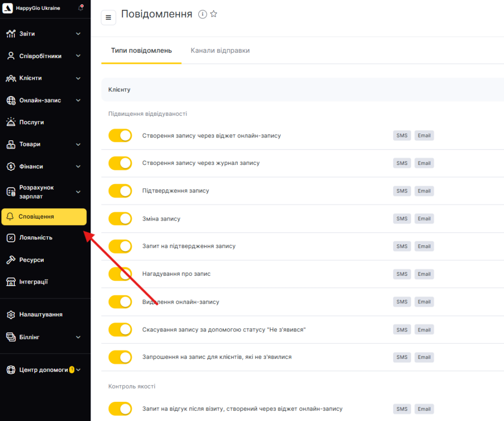
Task: Disable the Підтвердження запису notification toggle
Action: click(x=120, y=191)
